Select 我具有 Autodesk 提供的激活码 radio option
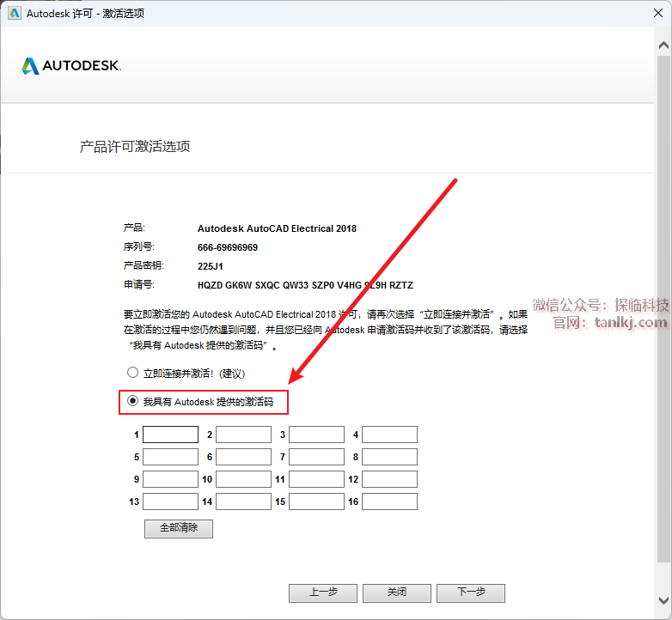The height and width of the screenshot is (620, 672). [132, 401]
